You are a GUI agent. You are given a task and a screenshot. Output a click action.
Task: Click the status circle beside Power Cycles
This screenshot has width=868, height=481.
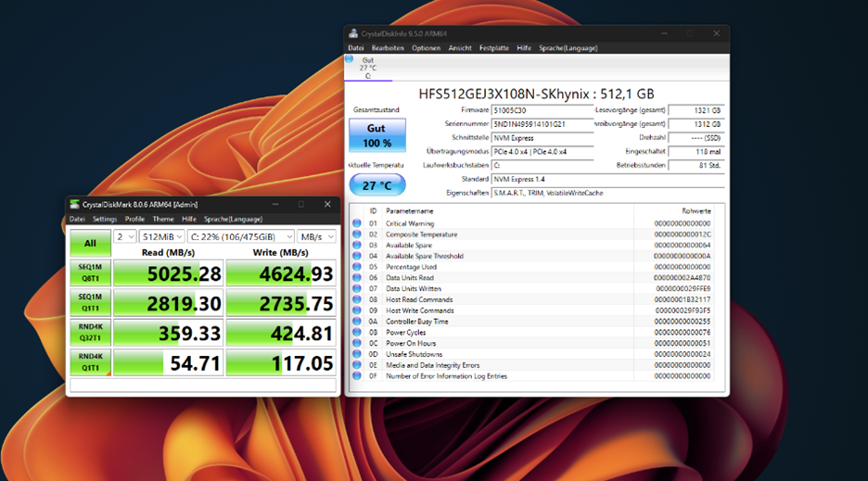coord(357,332)
